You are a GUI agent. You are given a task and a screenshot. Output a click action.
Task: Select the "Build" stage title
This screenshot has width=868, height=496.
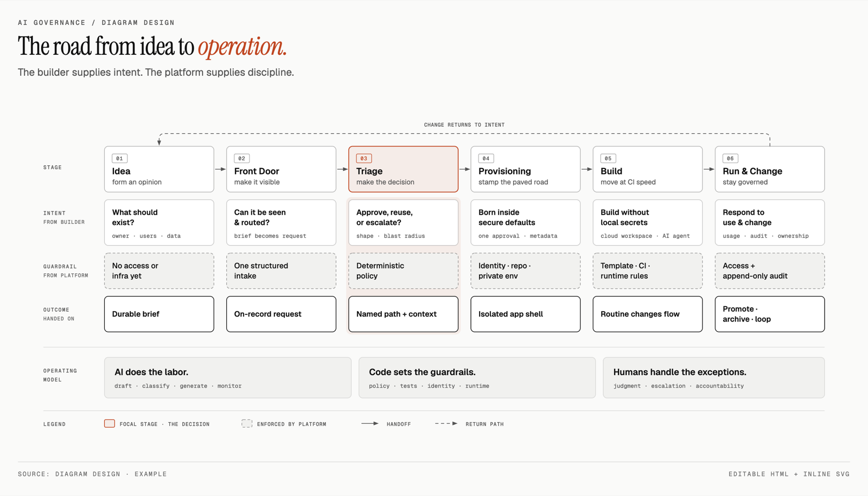click(611, 171)
